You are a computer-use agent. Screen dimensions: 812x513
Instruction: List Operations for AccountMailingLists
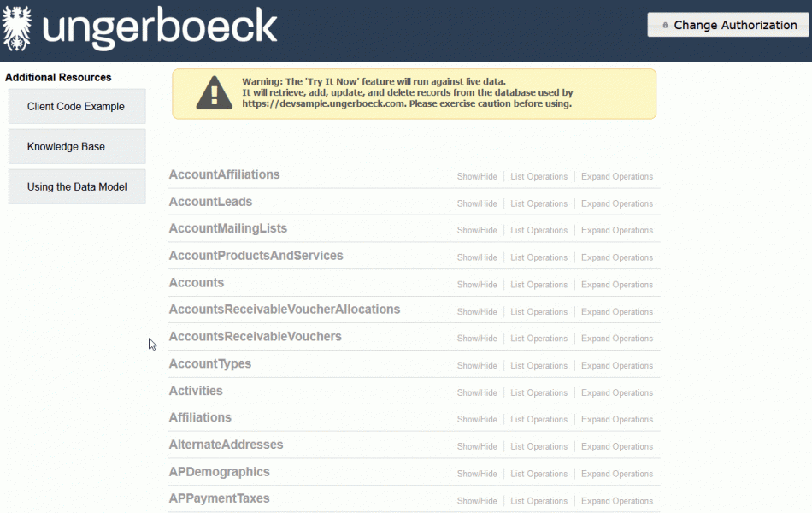pyautogui.click(x=538, y=231)
